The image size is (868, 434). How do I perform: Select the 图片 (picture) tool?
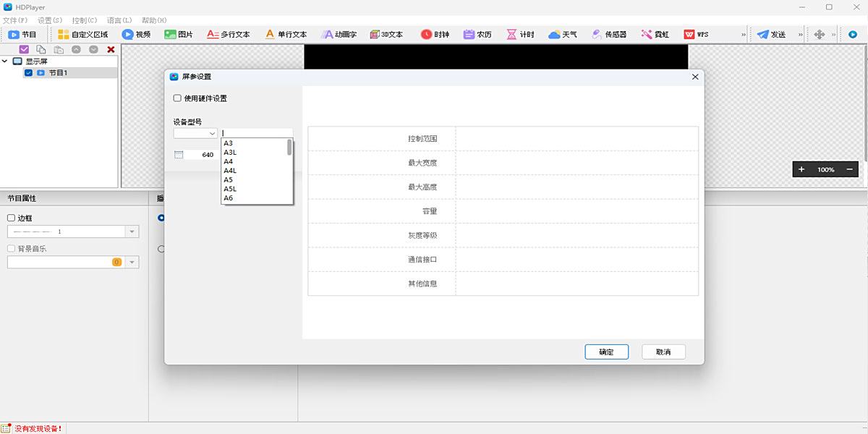click(x=171, y=34)
